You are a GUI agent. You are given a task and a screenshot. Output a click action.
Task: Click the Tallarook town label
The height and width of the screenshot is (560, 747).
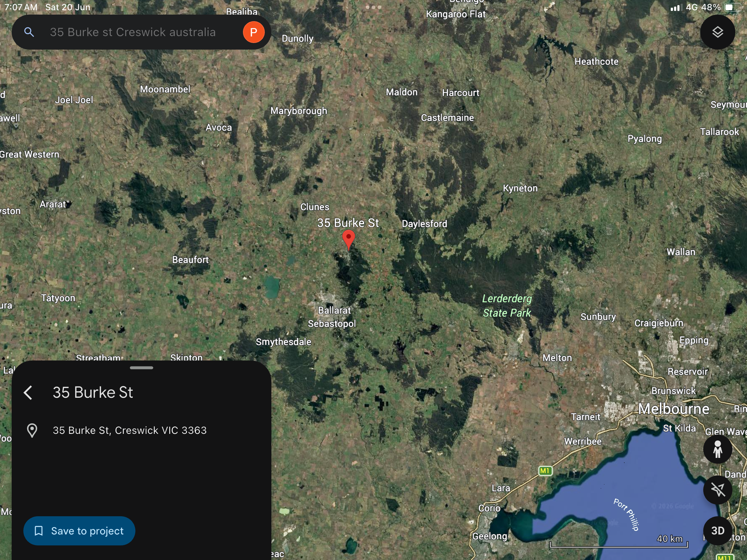point(720,132)
